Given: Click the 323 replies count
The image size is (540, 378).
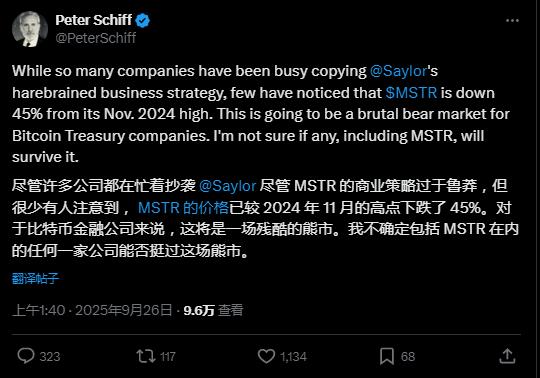Looking at the screenshot, I should tap(50, 357).
